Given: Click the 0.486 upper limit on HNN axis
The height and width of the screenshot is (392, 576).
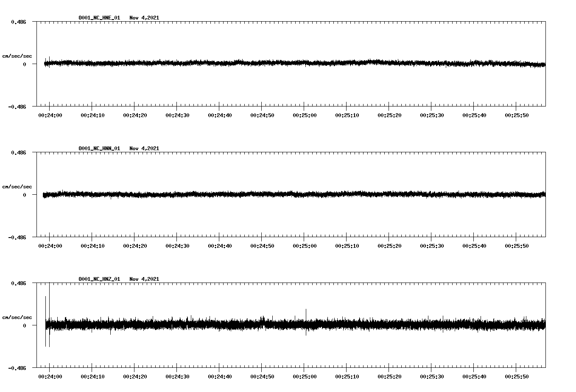Looking at the screenshot, I should point(19,152).
